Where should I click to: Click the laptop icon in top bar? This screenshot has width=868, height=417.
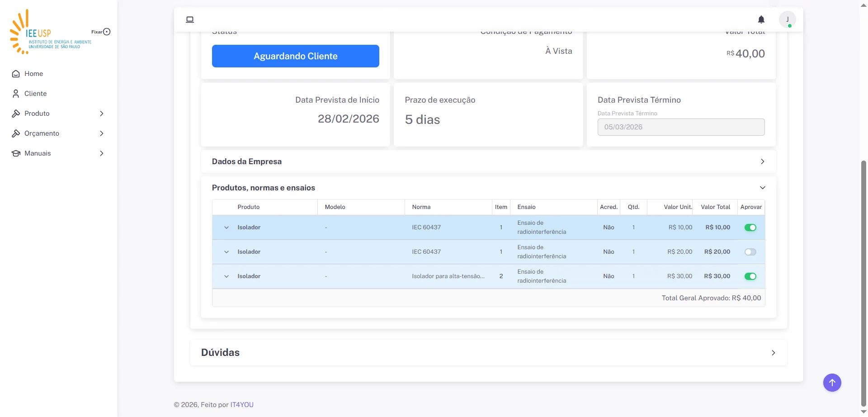click(x=190, y=19)
